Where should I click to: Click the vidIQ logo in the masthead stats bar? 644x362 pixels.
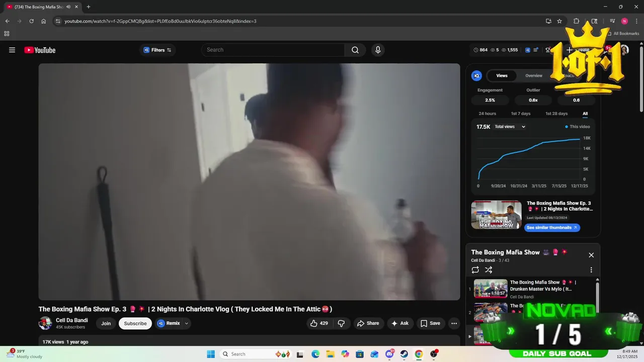point(528,50)
